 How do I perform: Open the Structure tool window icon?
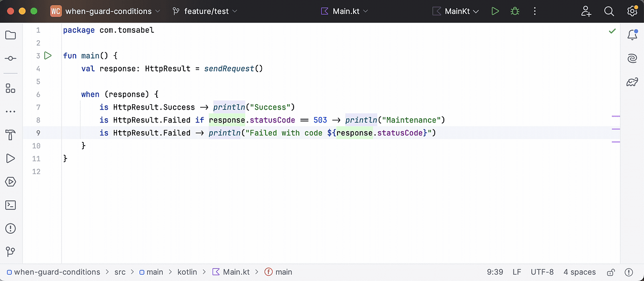coord(10,88)
